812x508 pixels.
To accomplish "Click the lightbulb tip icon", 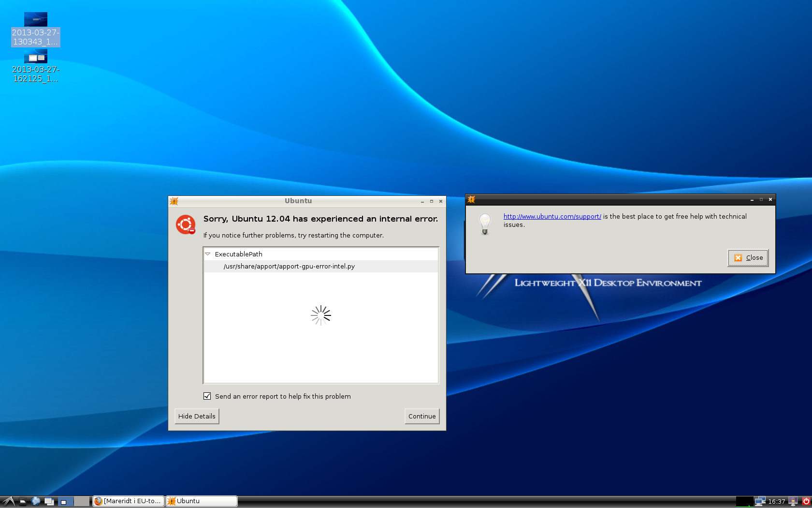I will click(x=485, y=224).
